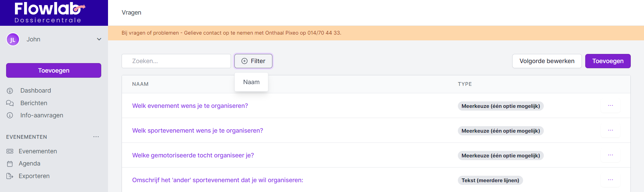The height and width of the screenshot is (192, 644).
Task: Select Naam from the filter menu
Action: point(251,82)
